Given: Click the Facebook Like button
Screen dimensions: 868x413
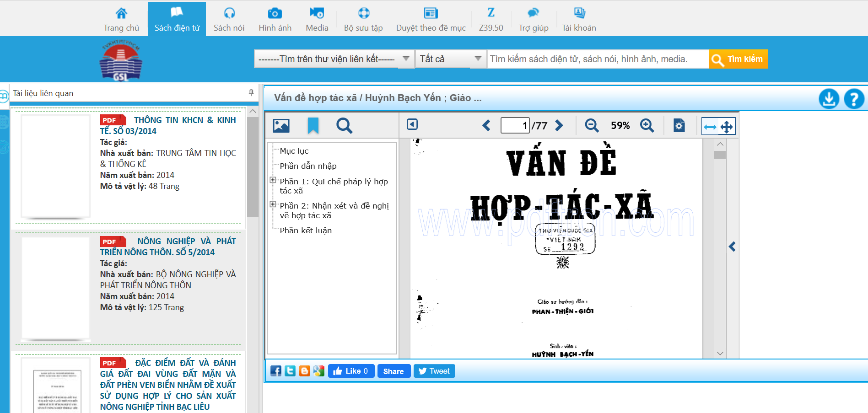Looking at the screenshot, I should pos(351,371).
